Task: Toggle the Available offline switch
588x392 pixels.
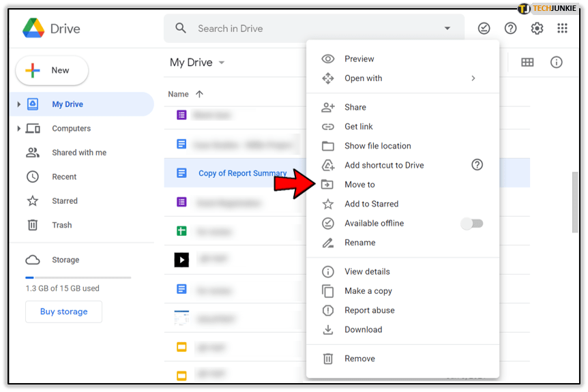Action: pos(472,224)
